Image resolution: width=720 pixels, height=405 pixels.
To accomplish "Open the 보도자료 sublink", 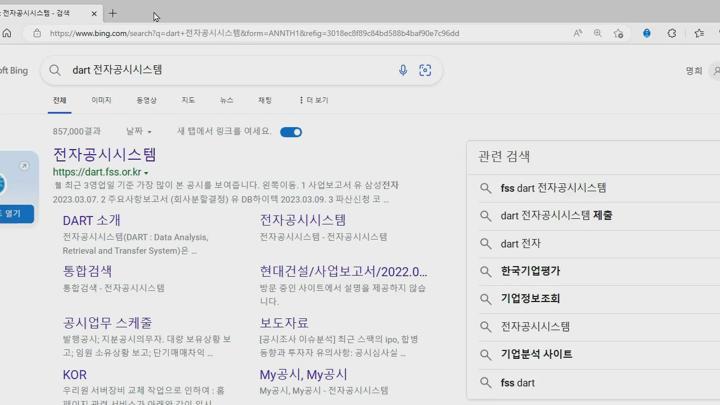I will click(284, 322).
